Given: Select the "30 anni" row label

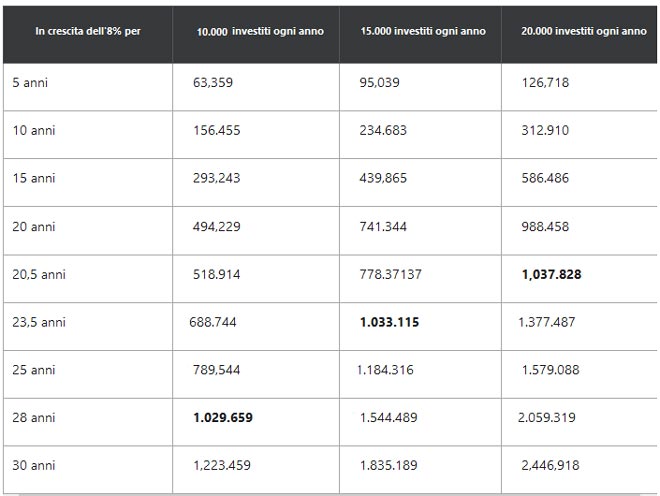Looking at the screenshot, I should point(33,465).
